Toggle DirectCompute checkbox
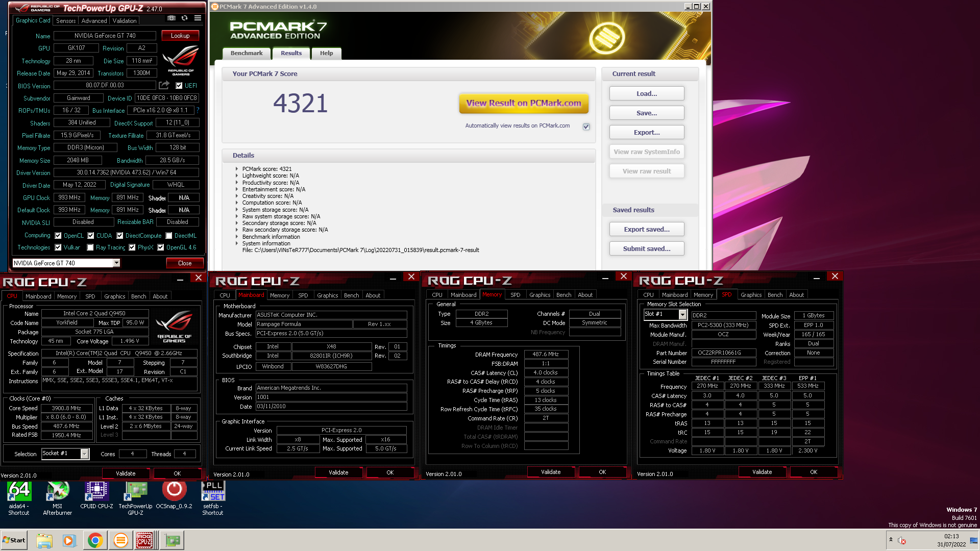This screenshot has height=551, width=980. tap(120, 236)
